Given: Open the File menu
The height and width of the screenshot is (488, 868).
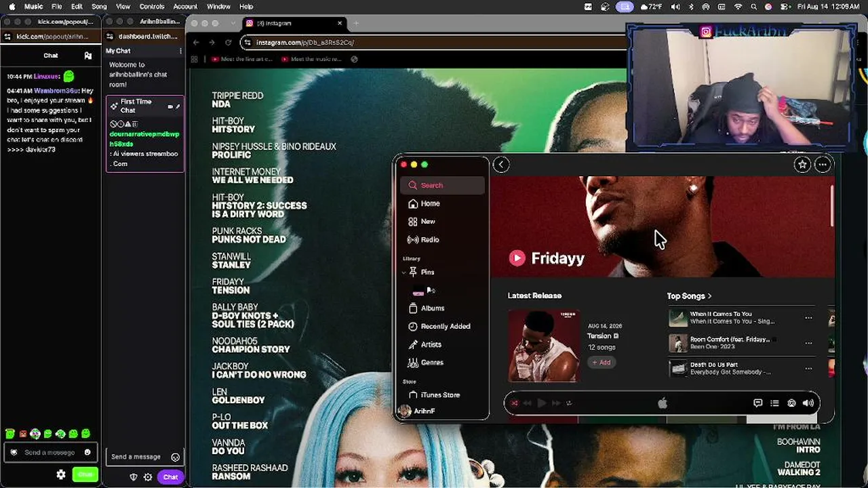Looking at the screenshot, I should 57,7.
